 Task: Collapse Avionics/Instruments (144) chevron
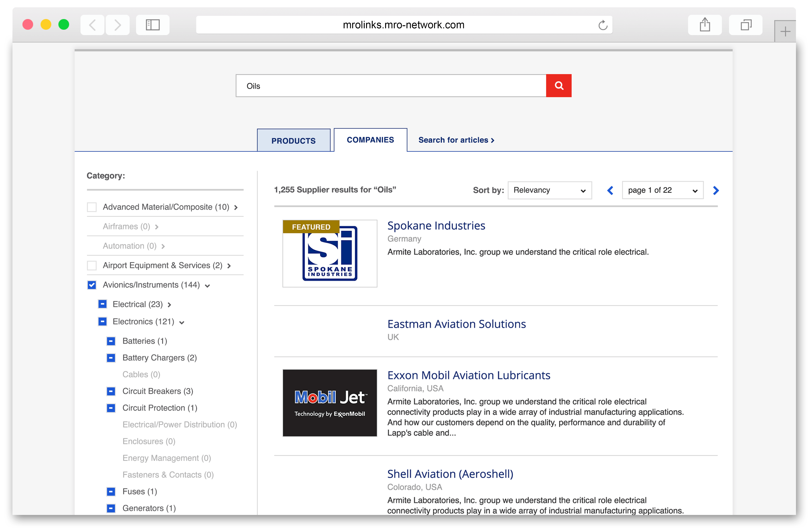point(207,286)
